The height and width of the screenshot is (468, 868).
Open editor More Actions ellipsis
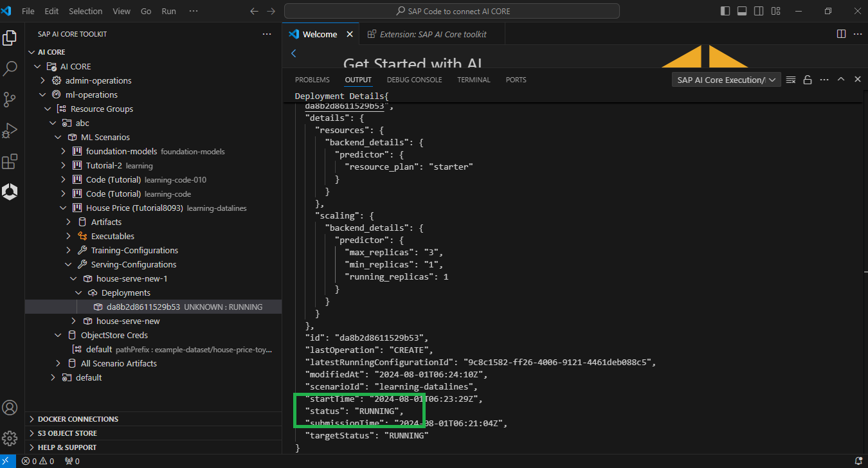(x=858, y=34)
